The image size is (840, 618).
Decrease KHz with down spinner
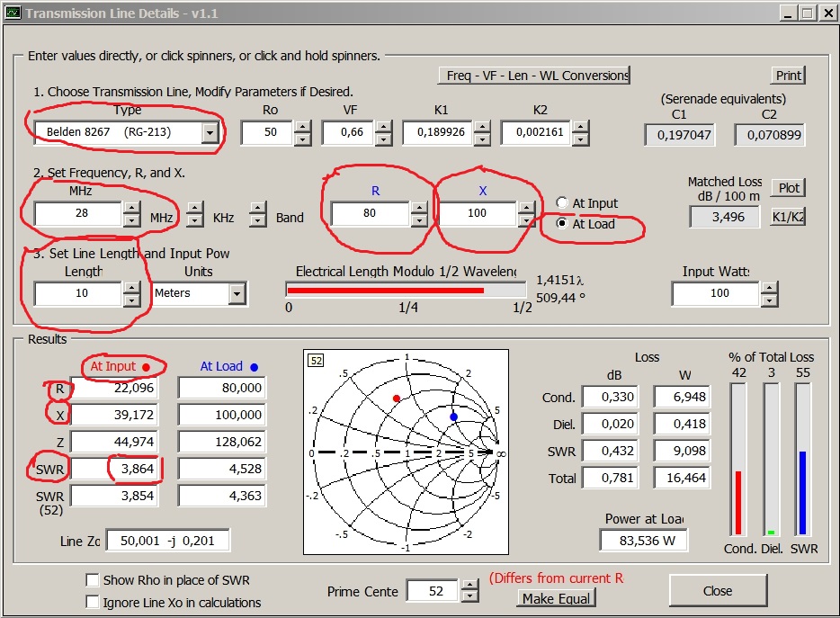(x=195, y=219)
